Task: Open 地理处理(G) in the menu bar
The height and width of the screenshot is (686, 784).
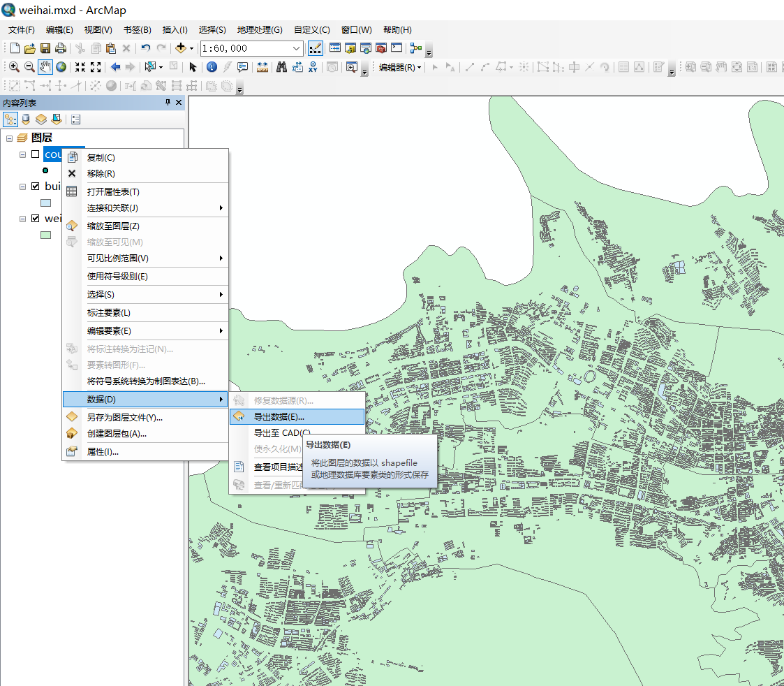Action: 260,30
